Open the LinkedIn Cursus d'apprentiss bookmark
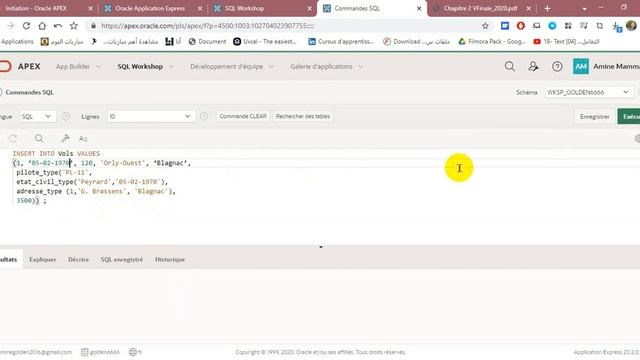 pyautogui.click(x=341, y=42)
